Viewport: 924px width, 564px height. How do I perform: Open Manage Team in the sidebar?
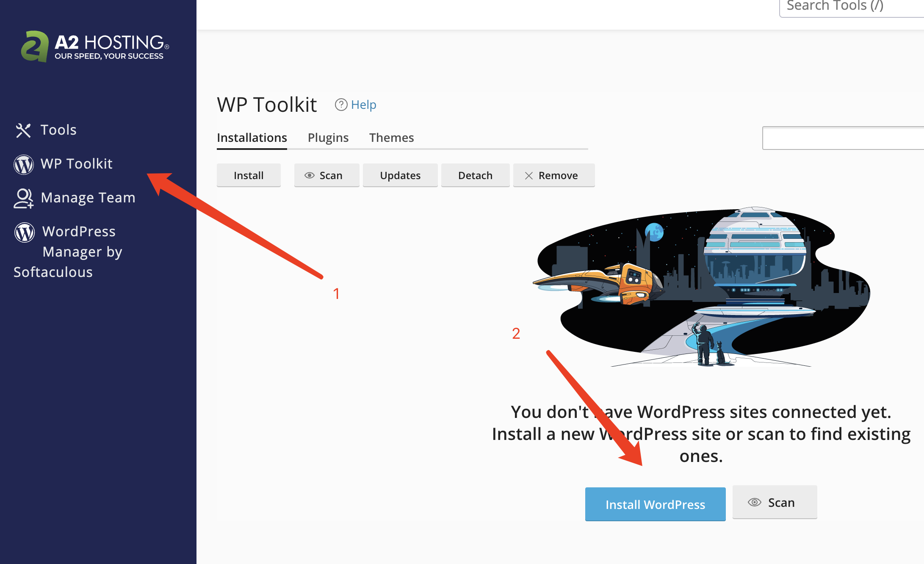click(88, 198)
